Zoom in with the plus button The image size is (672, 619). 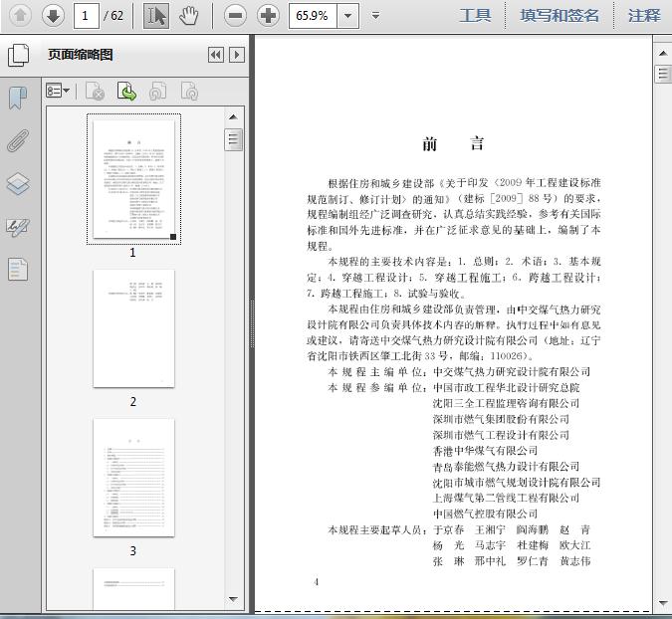coord(268,15)
